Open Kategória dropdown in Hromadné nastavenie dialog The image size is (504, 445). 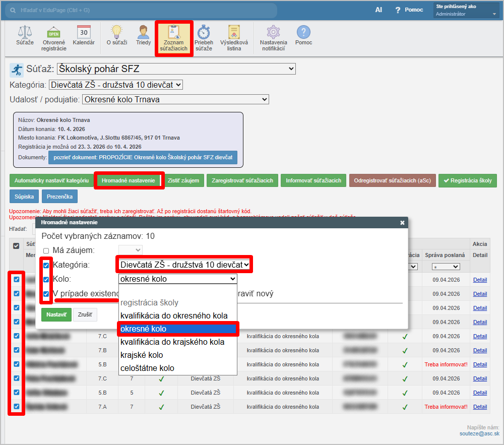(184, 265)
